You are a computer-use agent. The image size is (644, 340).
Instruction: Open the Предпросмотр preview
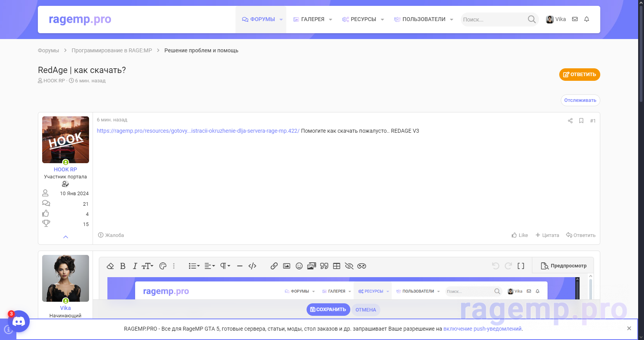click(564, 266)
